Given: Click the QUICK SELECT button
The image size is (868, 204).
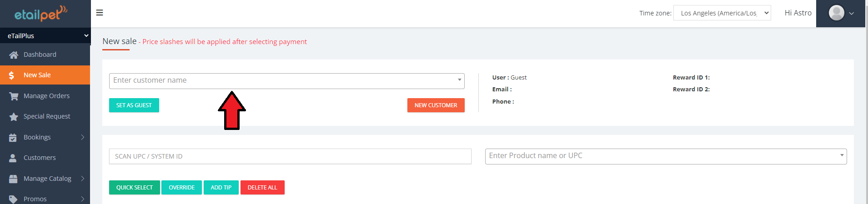Looking at the screenshot, I should pos(134,188).
